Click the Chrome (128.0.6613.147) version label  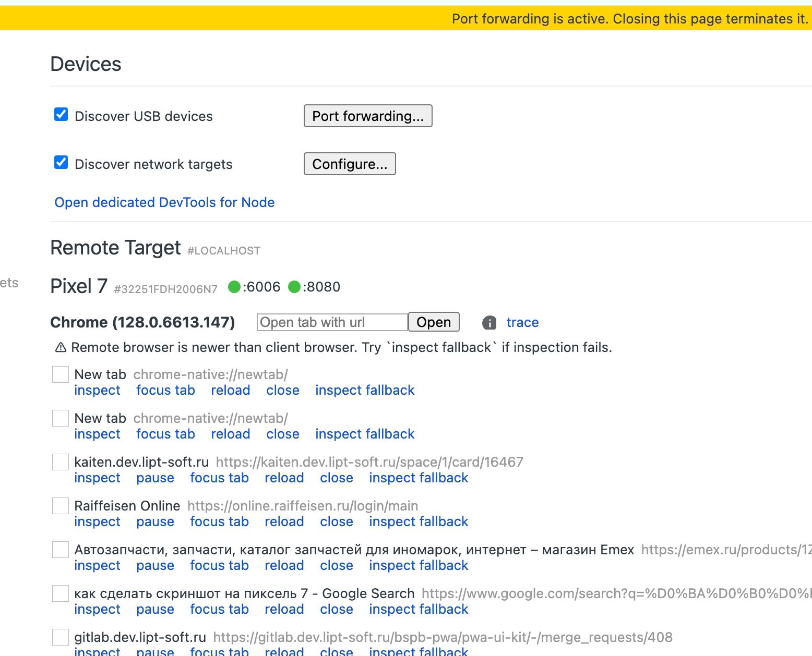click(142, 322)
